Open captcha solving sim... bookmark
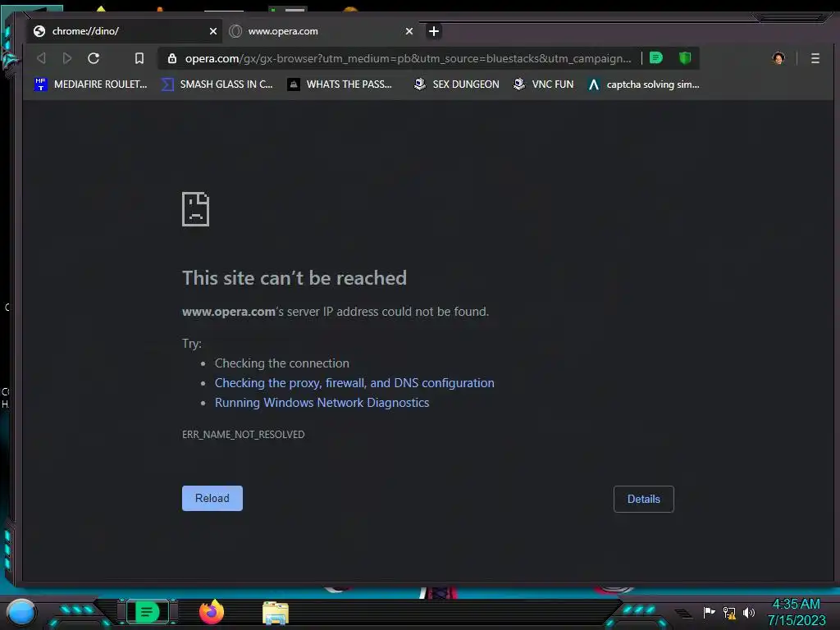The height and width of the screenshot is (630, 840). (643, 84)
